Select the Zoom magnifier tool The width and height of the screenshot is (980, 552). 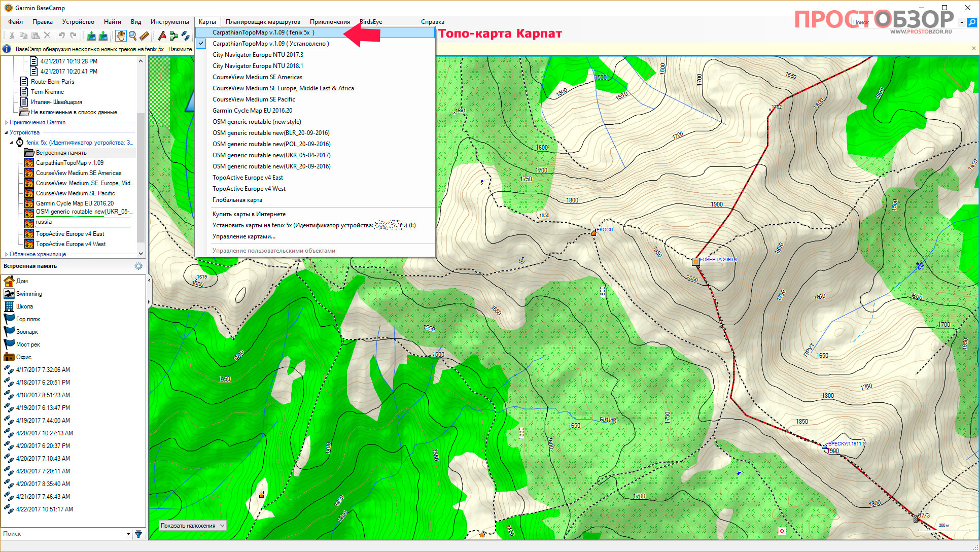pyautogui.click(x=132, y=36)
